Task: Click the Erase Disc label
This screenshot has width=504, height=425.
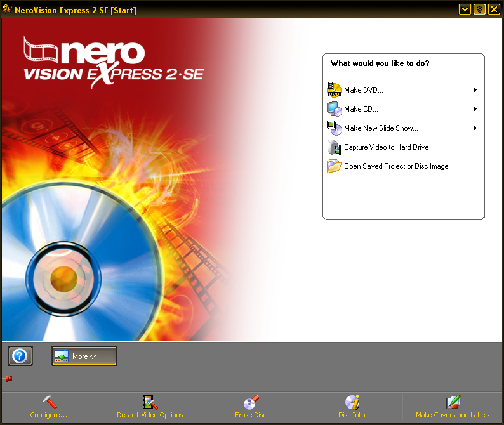Action: 251,415
